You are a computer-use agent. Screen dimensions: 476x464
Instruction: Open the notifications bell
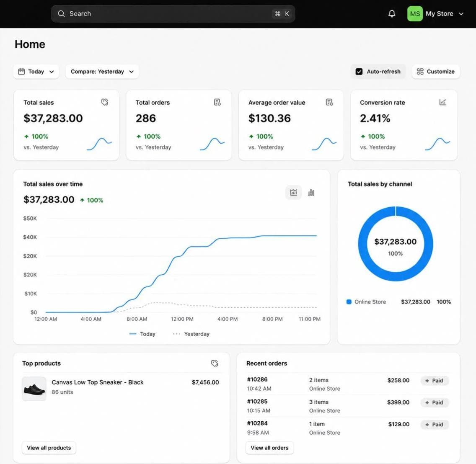click(x=392, y=14)
